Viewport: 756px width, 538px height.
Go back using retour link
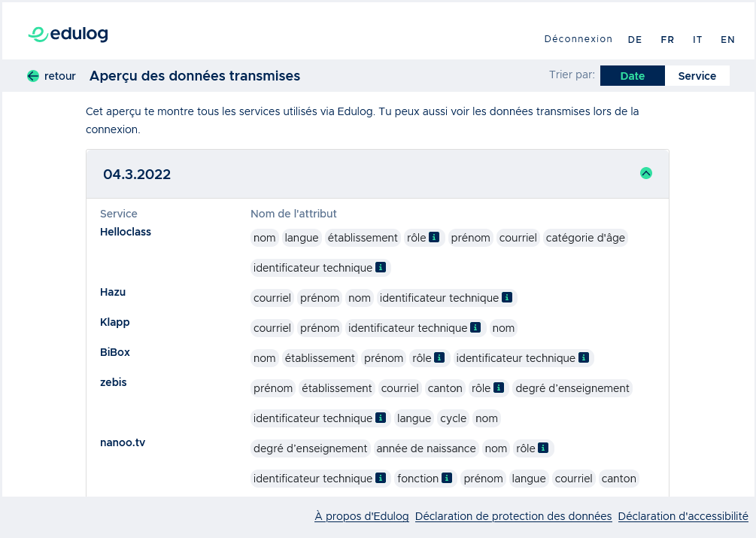(x=59, y=76)
